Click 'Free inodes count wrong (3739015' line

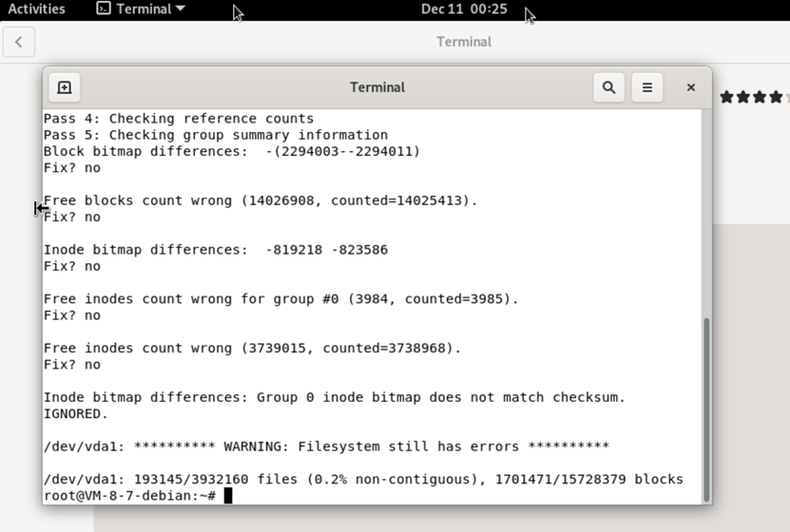pos(252,349)
